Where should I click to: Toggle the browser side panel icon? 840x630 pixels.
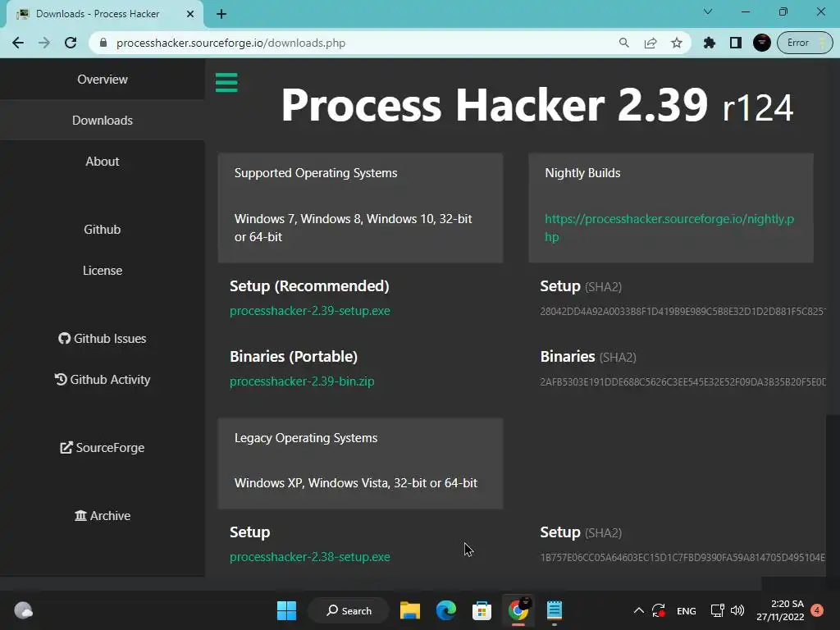(736, 43)
